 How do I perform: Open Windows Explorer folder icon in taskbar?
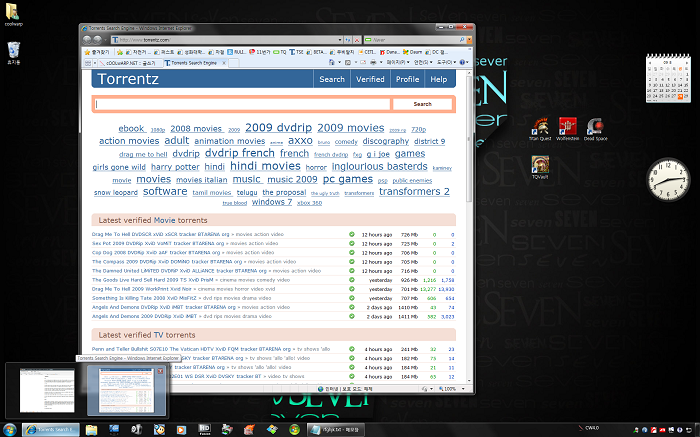[x=91, y=429]
